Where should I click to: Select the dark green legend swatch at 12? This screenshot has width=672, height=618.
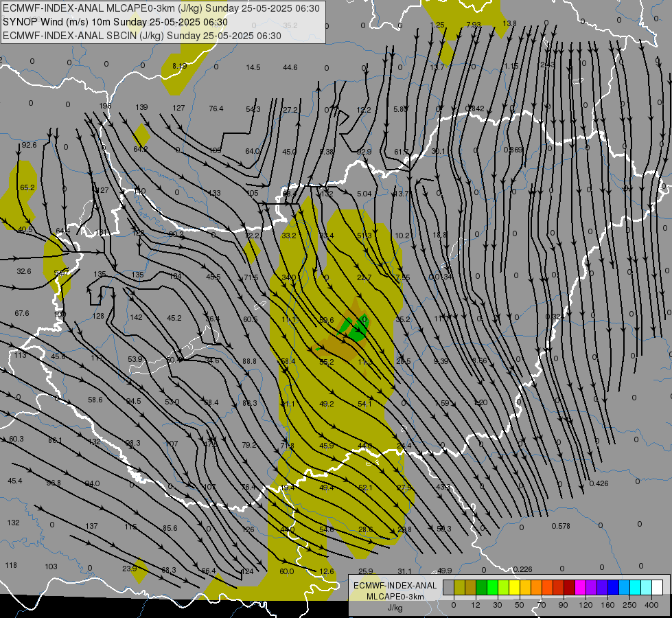[482, 587]
